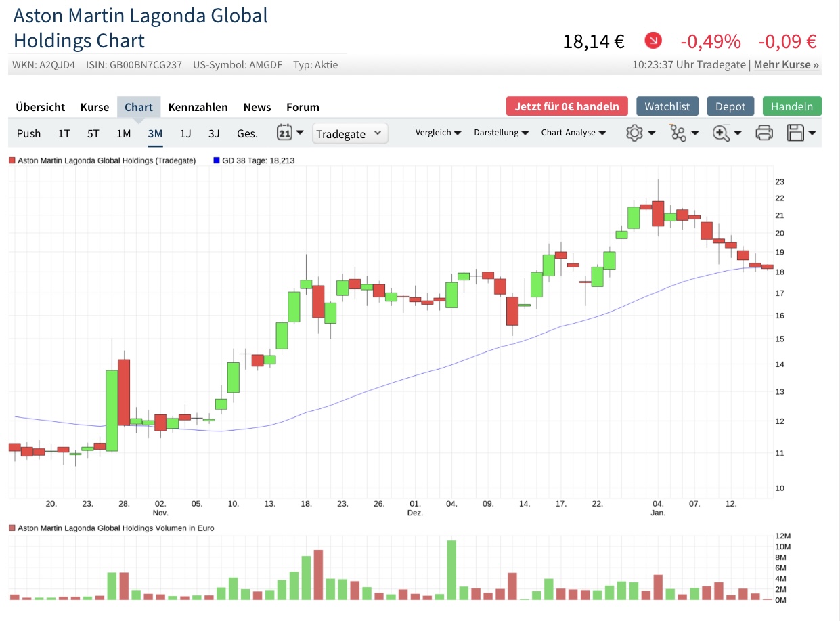Select the Push timeframe

click(28, 133)
